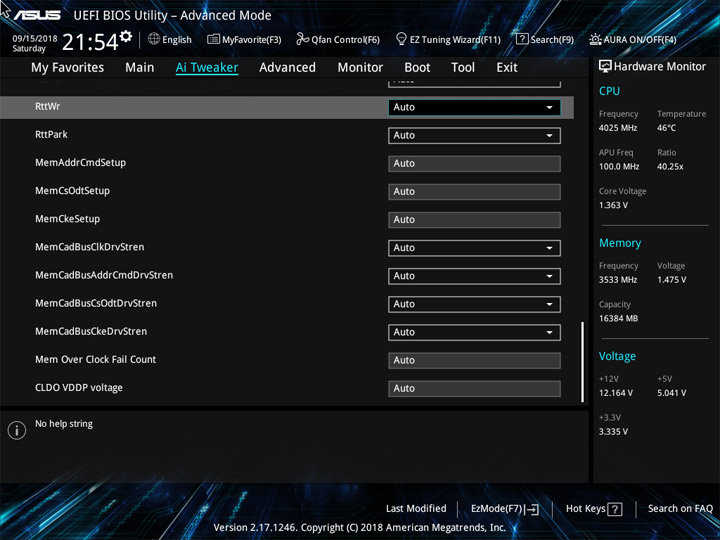Click CLDO VDDP voltage field
This screenshot has width=720, height=540.
click(474, 388)
